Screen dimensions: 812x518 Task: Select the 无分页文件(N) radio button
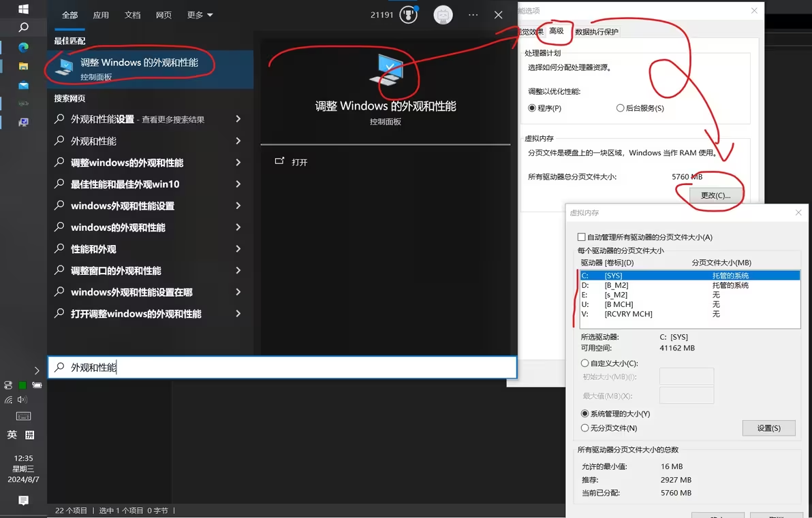pyautogui.click(x=585, y=428)
